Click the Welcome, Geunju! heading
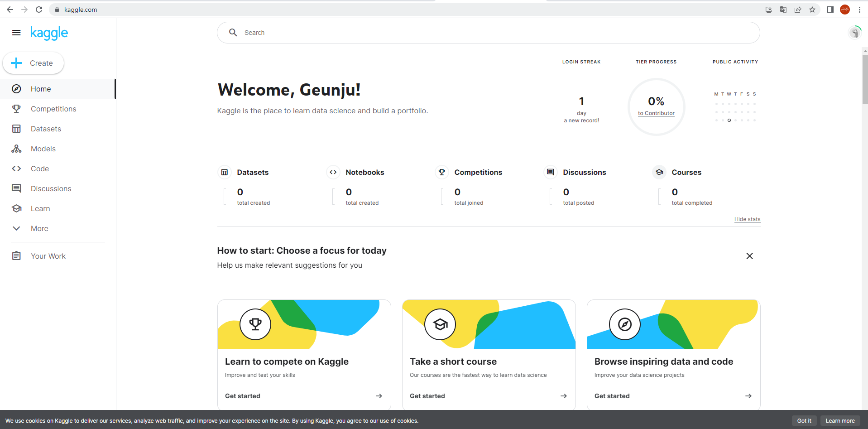The width and height of the screenshot is (868, 429). tap(289, 90)
